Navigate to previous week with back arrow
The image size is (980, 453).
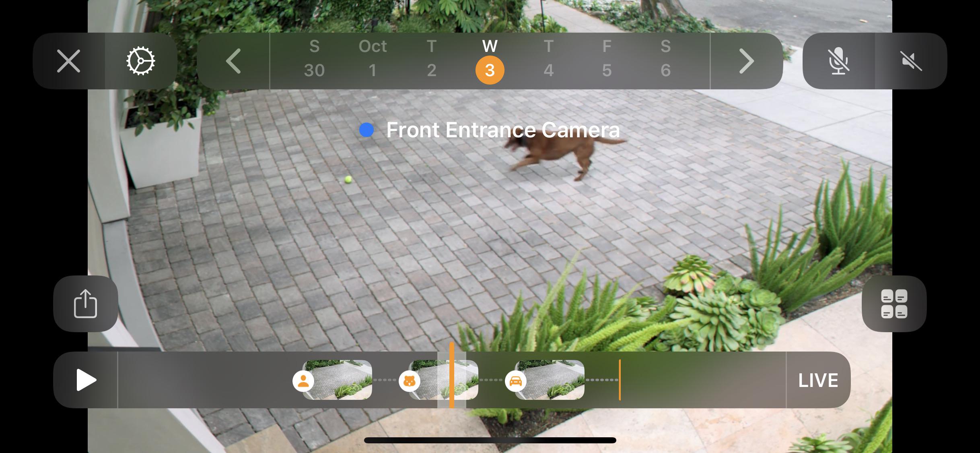tap(235, 61)
